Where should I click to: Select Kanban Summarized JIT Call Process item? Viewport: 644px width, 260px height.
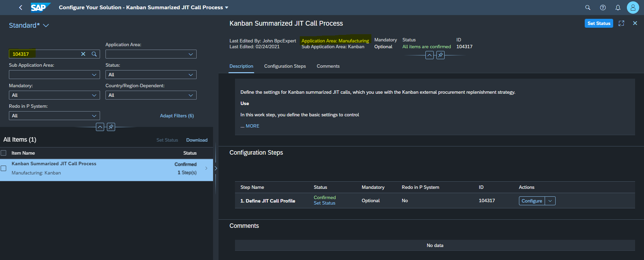[107, 170]
